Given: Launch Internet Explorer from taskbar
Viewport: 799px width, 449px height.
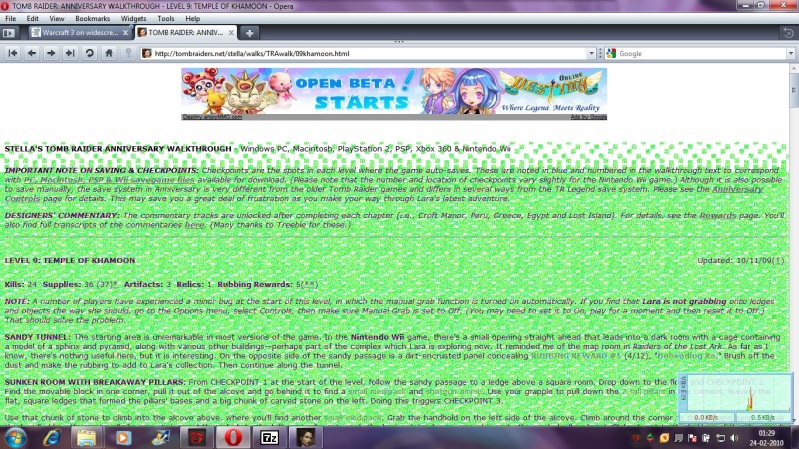Looking at the screenshot, I should coord(52,438).
